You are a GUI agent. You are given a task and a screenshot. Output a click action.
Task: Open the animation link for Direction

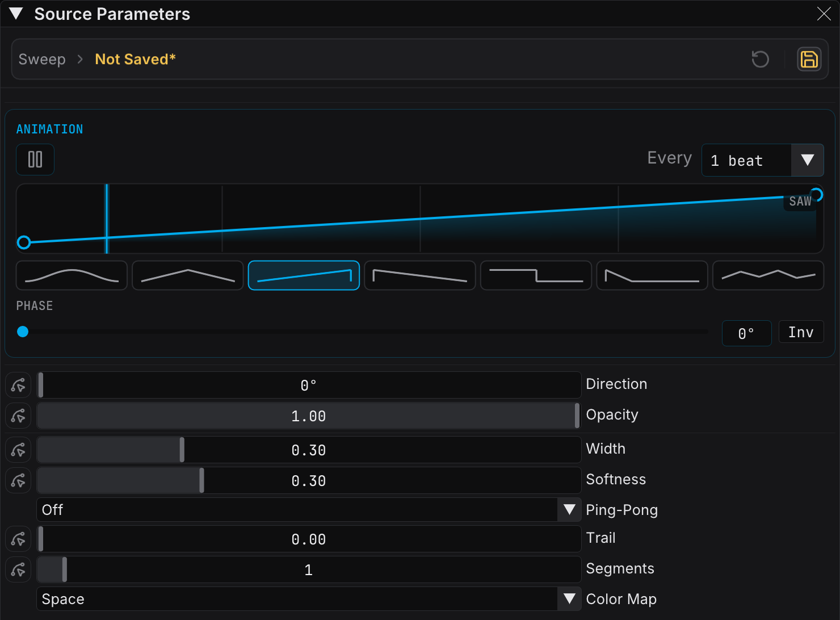point(18,385)
